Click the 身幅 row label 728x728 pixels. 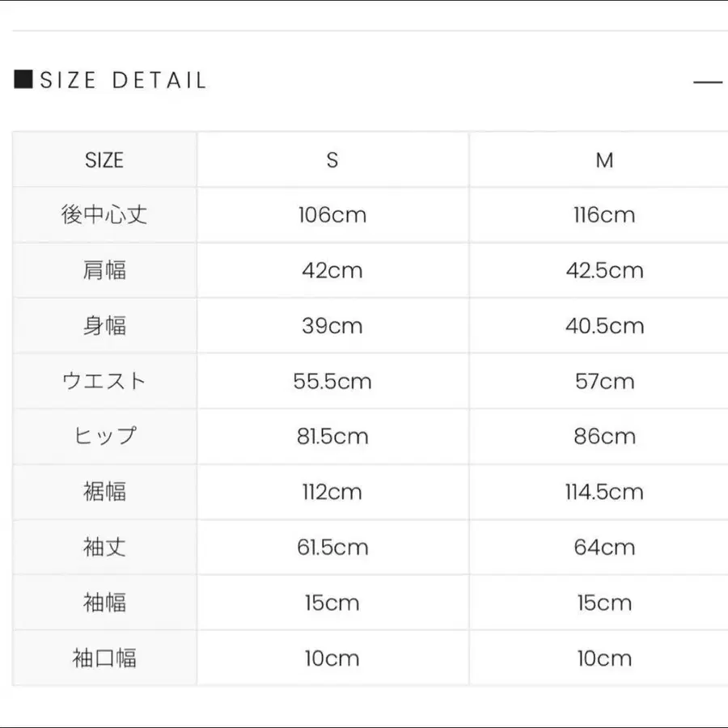[104, 326]
